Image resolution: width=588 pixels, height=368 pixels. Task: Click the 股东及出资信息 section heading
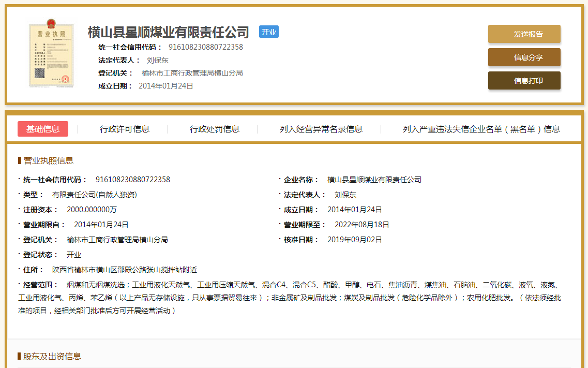click(52, 356)
